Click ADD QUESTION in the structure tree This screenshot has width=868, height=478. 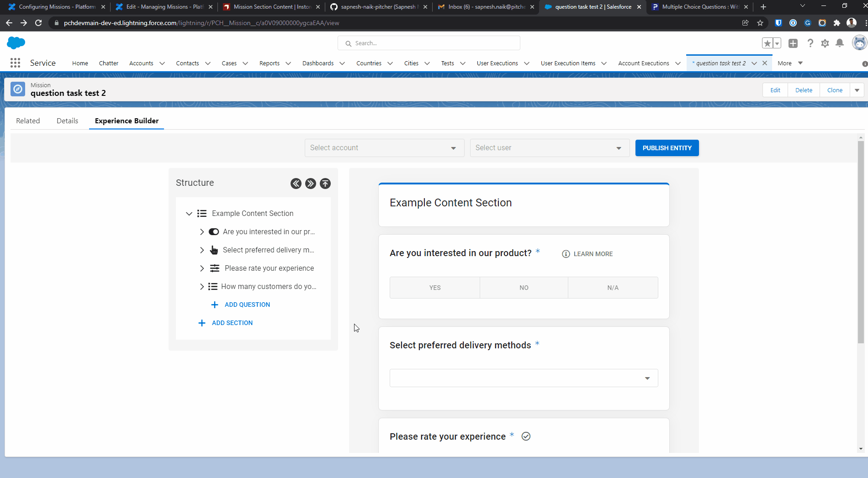point(247,305)
